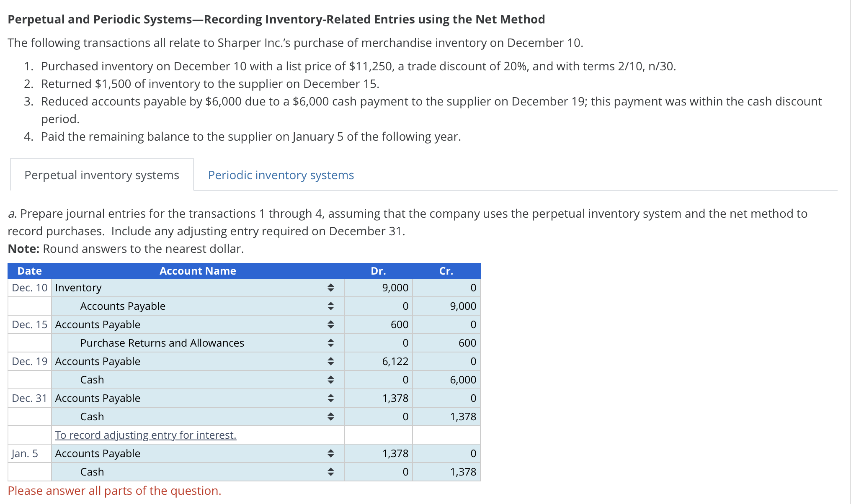Viewport: 851px width, 504px height.
Task: Open the account selector for Dec. 10 Inventory row
Action: (331, 288)
